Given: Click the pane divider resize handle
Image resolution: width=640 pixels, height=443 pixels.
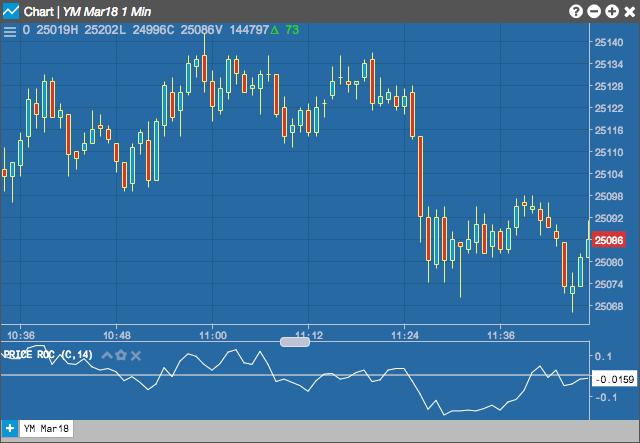Looking at the screenshot, I should click(295, 342).
